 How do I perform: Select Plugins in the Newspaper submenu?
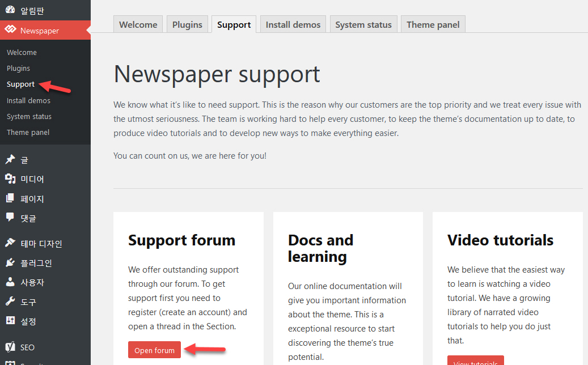click(x=18, y=68)
